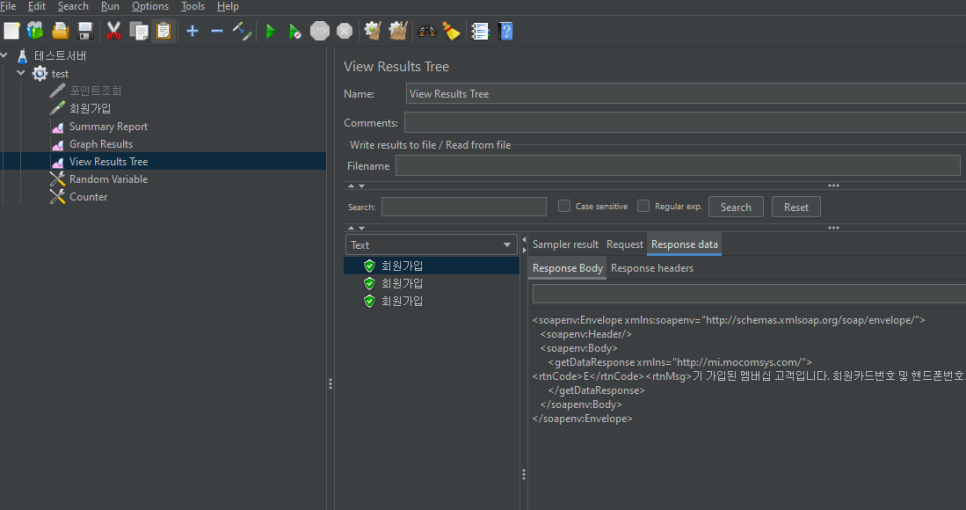This screenshot has height=510, width=966.
Task: Click down arrow above Search row
Action: pos(362,185)
